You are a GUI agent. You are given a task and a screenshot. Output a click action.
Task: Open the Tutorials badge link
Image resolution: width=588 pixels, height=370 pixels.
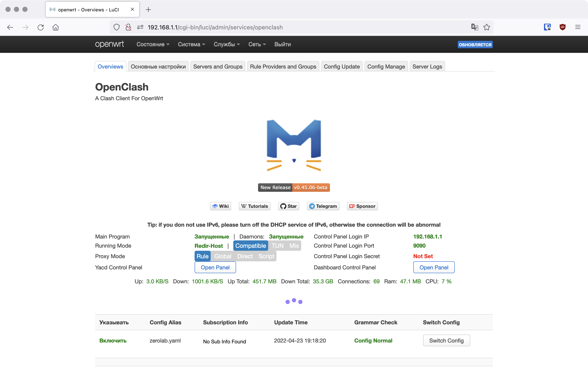[254, 206]
